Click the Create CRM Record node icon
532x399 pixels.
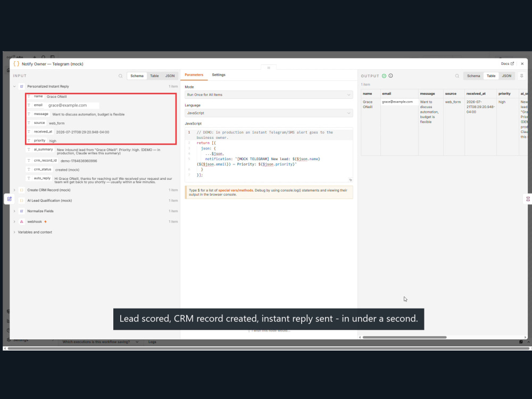coord(22,190)
